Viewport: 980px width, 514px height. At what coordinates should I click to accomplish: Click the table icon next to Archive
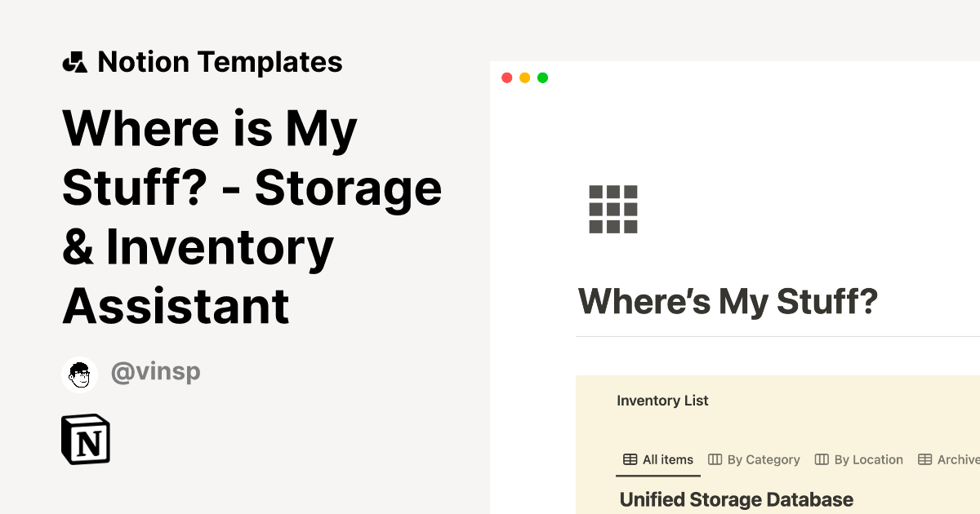[x=924, y=459]
